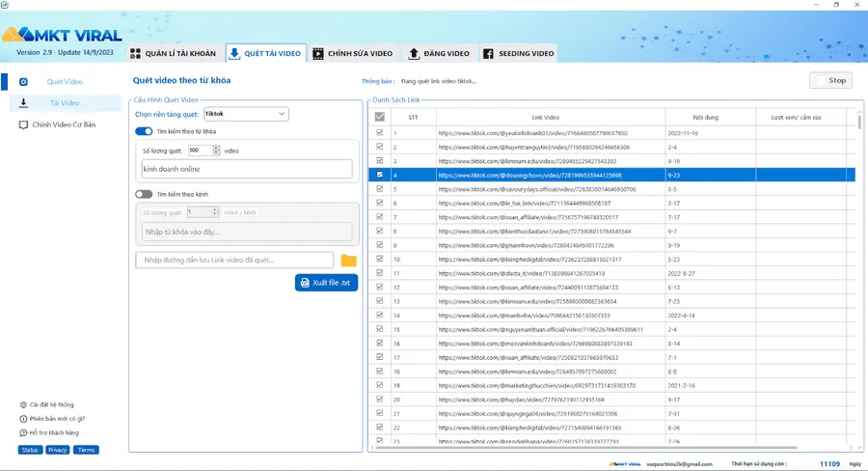This screenshot has width=868, height=471.
Task: Uncheck the checkbox for row 7
Action: click(380, 216)
